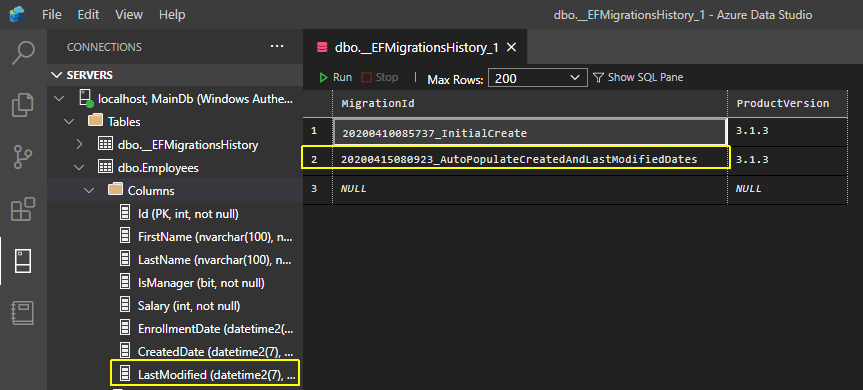Select the 20200410085737_InitialCreate cell
Screen dimensions: 863x390
(529, 133)
